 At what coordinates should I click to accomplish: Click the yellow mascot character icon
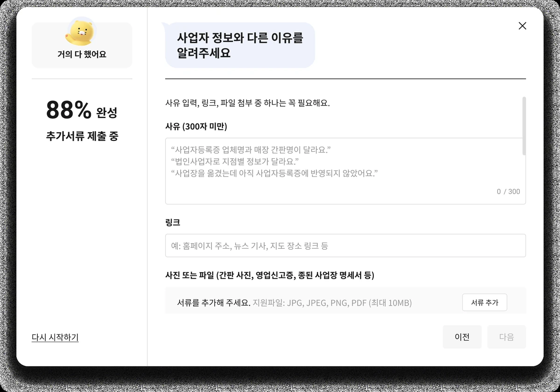pyautogui.click(x=82, y=32)
